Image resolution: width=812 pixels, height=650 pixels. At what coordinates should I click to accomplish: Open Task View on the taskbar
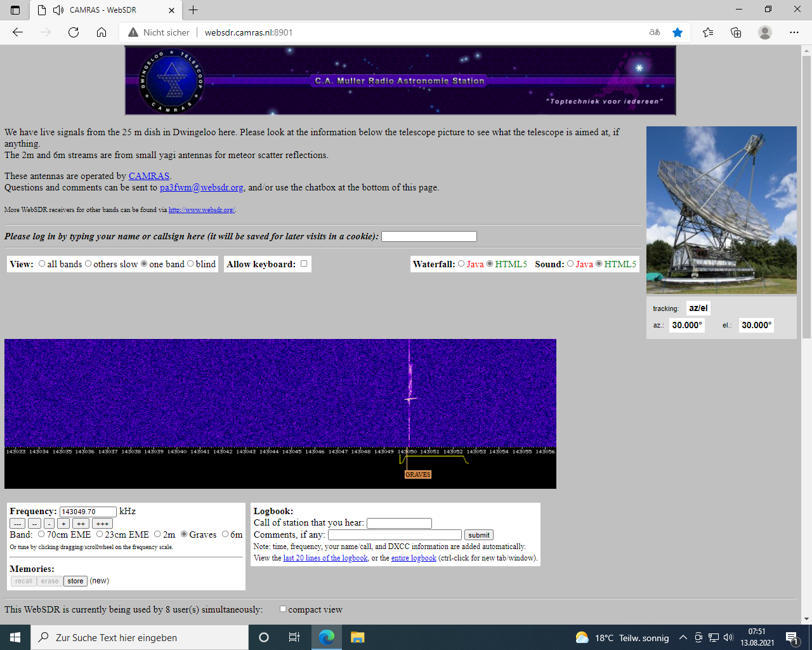tap(294, 637)
